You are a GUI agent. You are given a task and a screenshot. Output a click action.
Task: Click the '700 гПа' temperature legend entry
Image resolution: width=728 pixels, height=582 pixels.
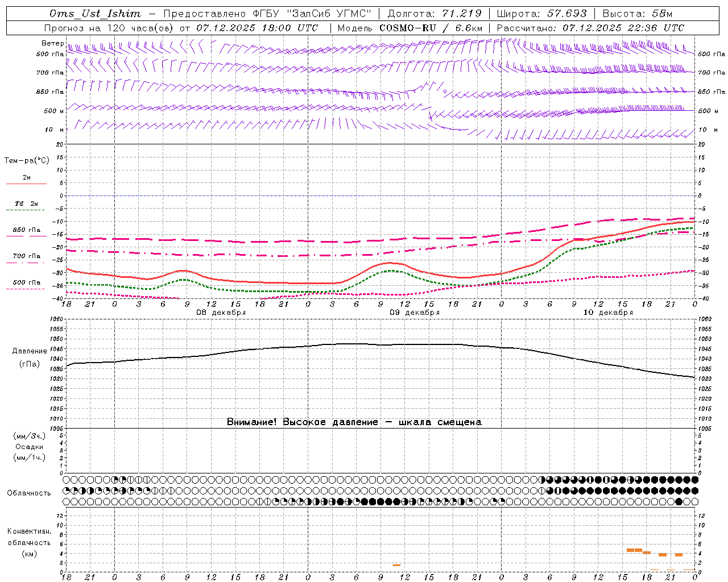coord(26,256)
